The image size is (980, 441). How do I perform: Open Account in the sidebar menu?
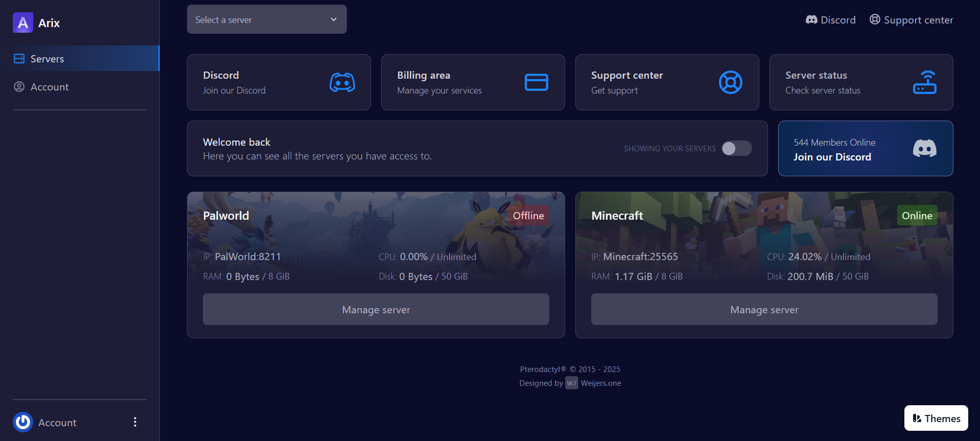coord(49,87)
